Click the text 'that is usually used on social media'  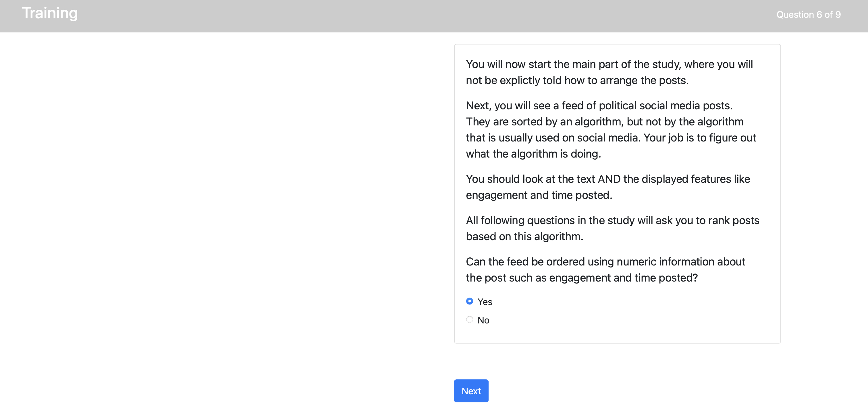pos(553,138)
